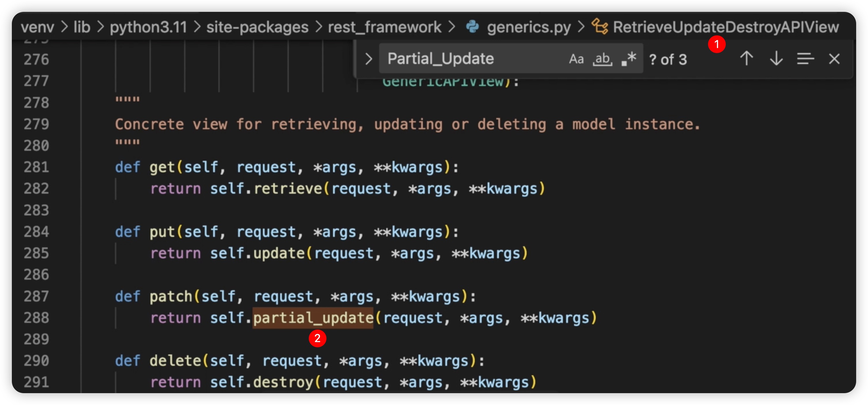Click 'update' call on line 285
Image resolution: width=868 pixels, height=405 pixels.
tap(279, 254)
